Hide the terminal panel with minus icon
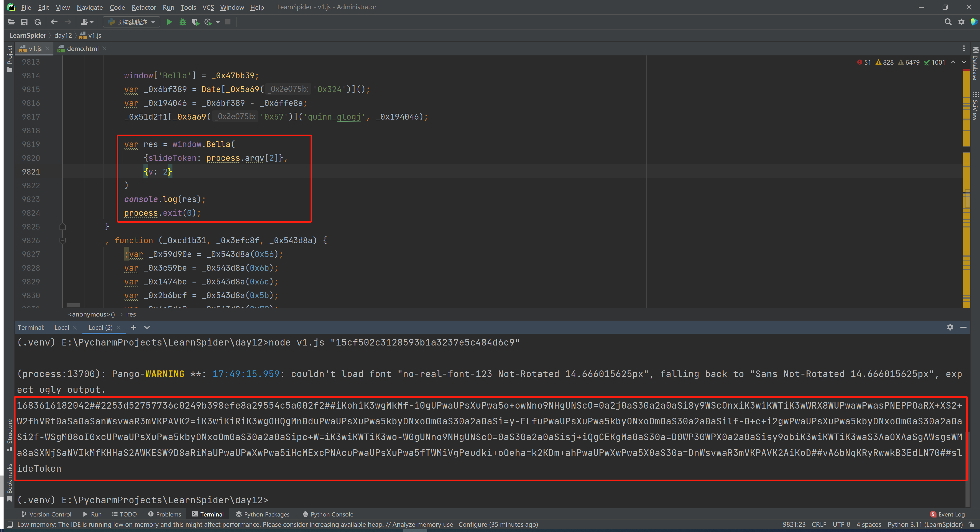This screenshot has width=980, height=532. click(x=963, y=327)
